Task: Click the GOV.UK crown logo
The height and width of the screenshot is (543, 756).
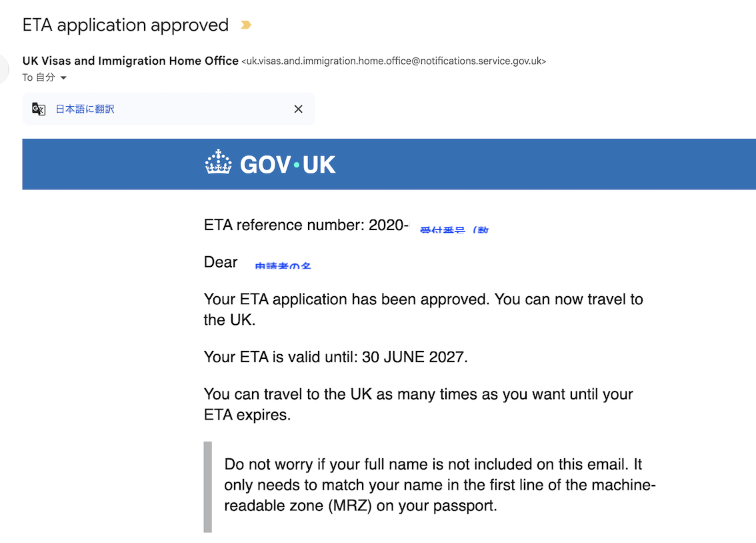Action: (x=219, y=163)
